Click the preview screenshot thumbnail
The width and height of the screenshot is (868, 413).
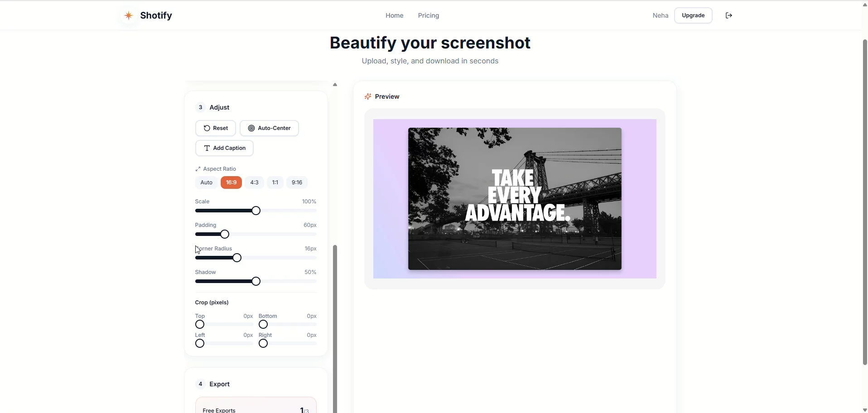(515, 198)
